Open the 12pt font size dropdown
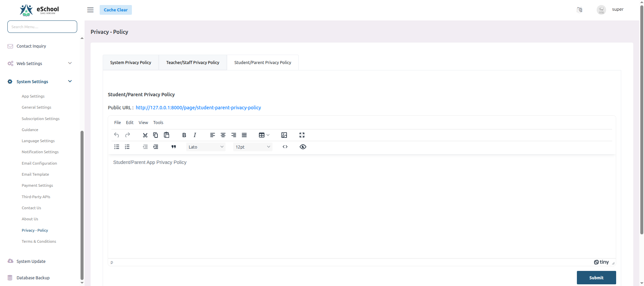The width and height of the screenshot is (644, 286). pyautogui.click(x=253, y=147)
